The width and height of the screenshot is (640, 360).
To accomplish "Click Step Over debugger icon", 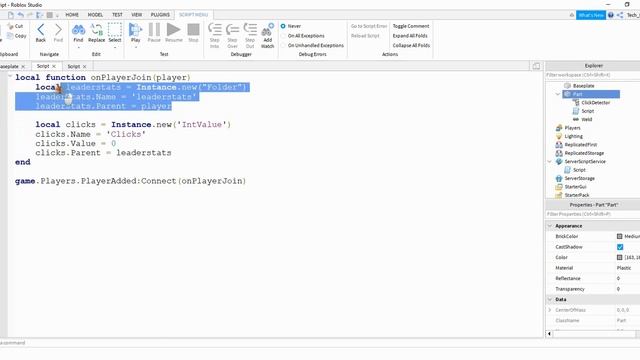I will click(232, 36).
